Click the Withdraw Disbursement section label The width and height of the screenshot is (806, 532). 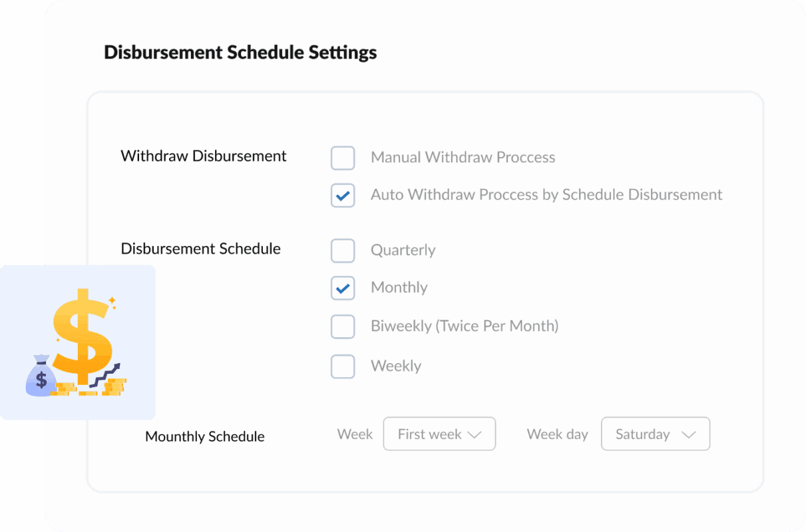[204, 156]
